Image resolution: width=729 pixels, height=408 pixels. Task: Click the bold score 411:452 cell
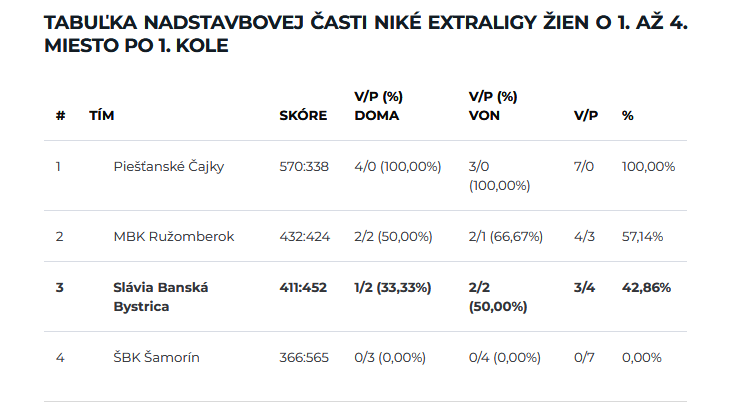click(x=303, y=288)
